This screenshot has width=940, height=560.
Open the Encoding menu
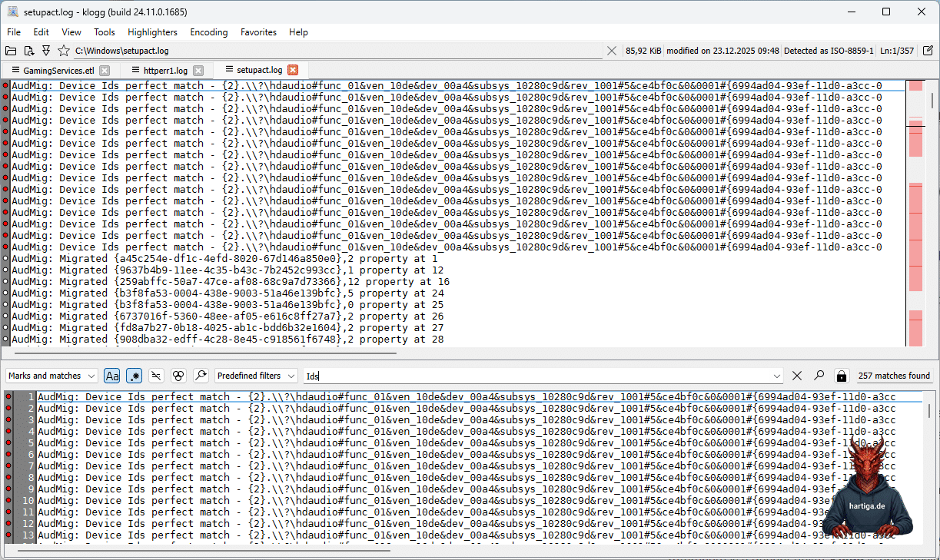pos(208,32)
